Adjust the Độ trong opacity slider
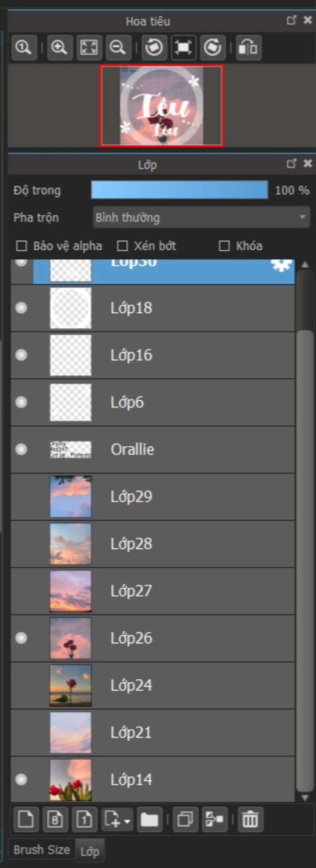The height and width of the screenshot is (868, 316). (180, 190)
